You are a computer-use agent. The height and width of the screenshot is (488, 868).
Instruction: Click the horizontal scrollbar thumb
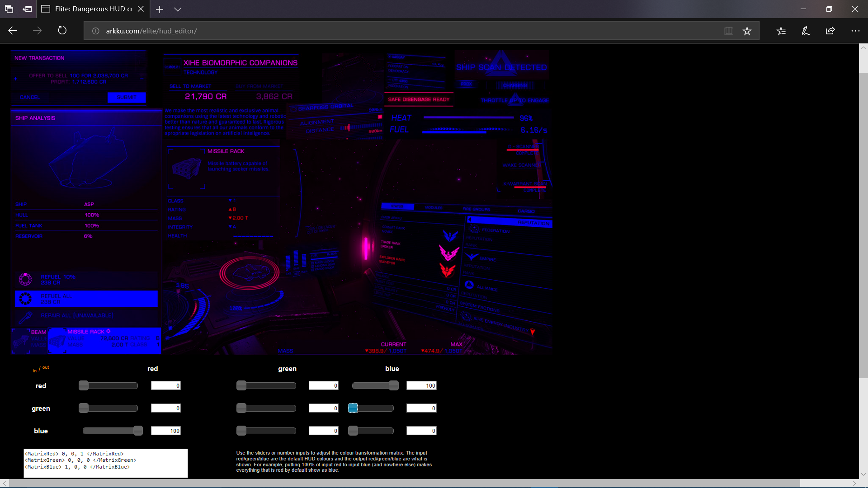tap(405, 483)
